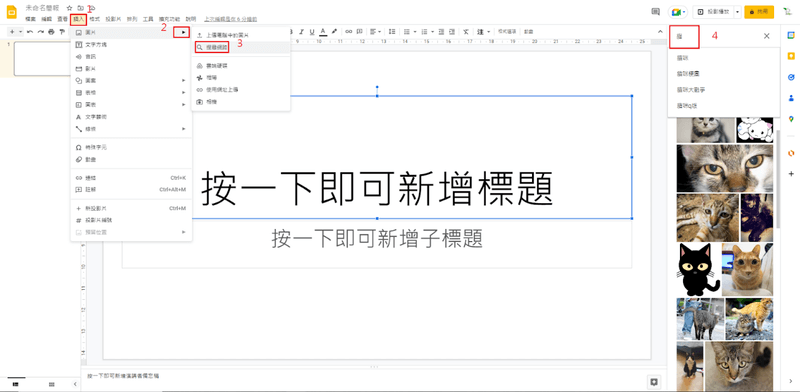The width and height of the screenshot is (800, 392).
Task: Open Google Maps side panel
Action: click(x=791, y=119)
